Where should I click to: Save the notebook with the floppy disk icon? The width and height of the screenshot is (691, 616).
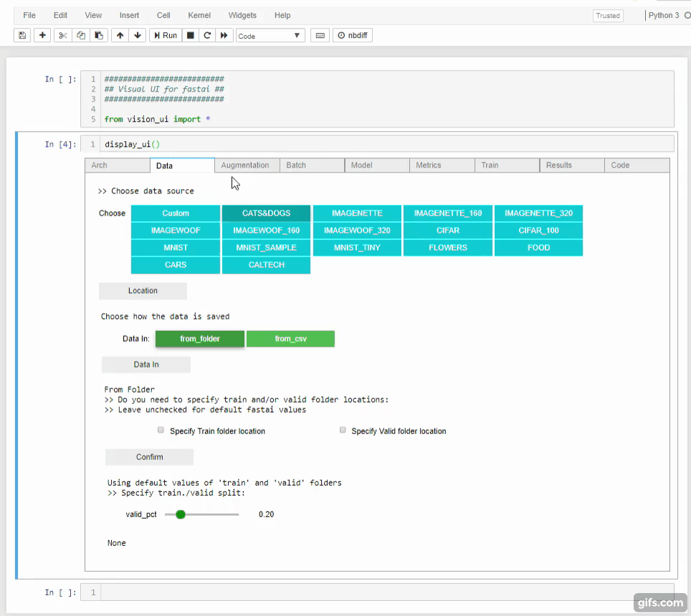(22, 36)
